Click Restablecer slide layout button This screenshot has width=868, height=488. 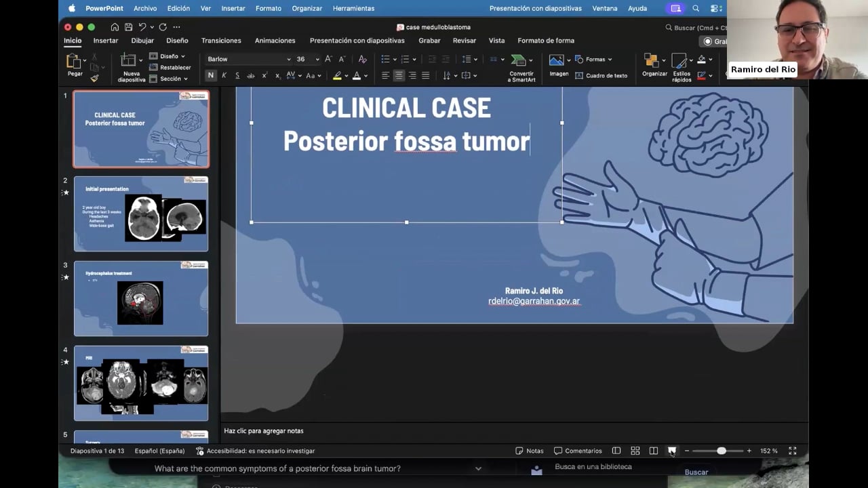coord(170,68)
